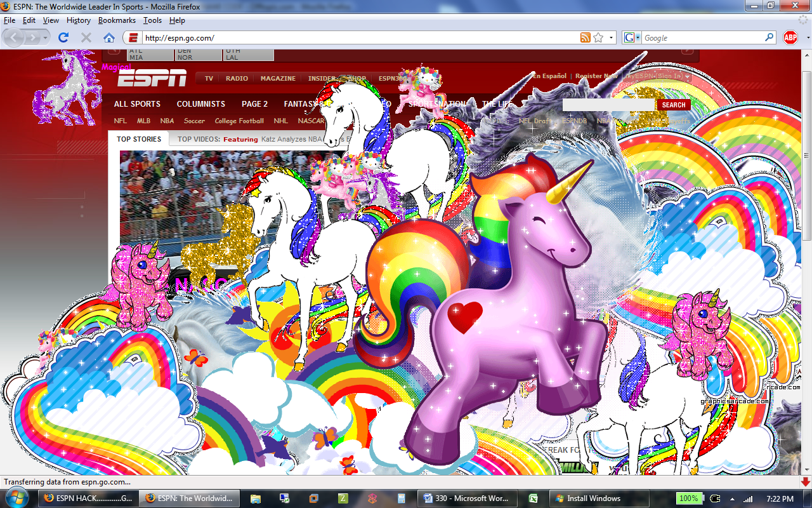
Task: Click the magnifier icon in Google search box
Action: pyautogui.click(x=769, y=38)
